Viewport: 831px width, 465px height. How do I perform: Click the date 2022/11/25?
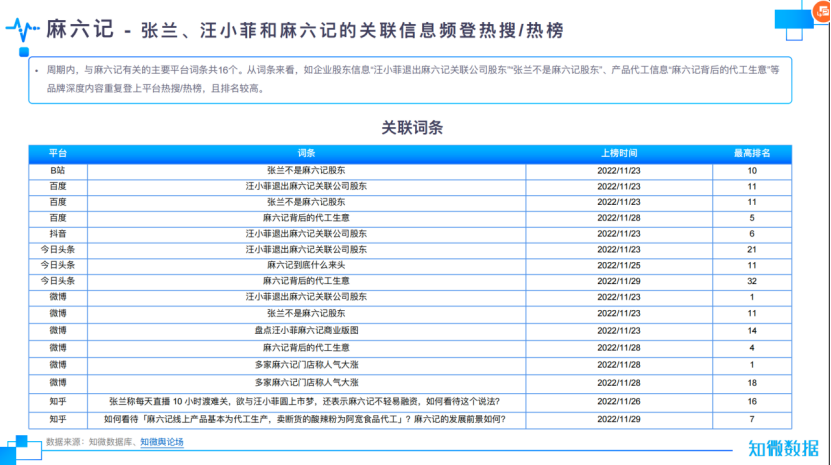coord(618,265)
